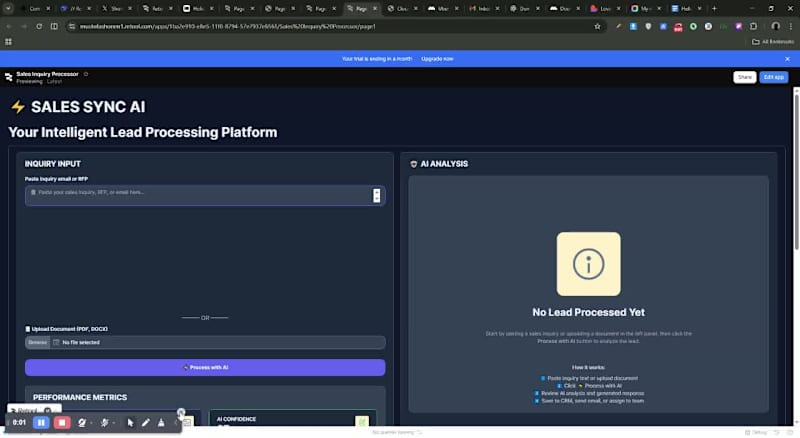The image size is (800, 438).
Task: Toggle the camera in the recording toolbar
Action: 82,423
